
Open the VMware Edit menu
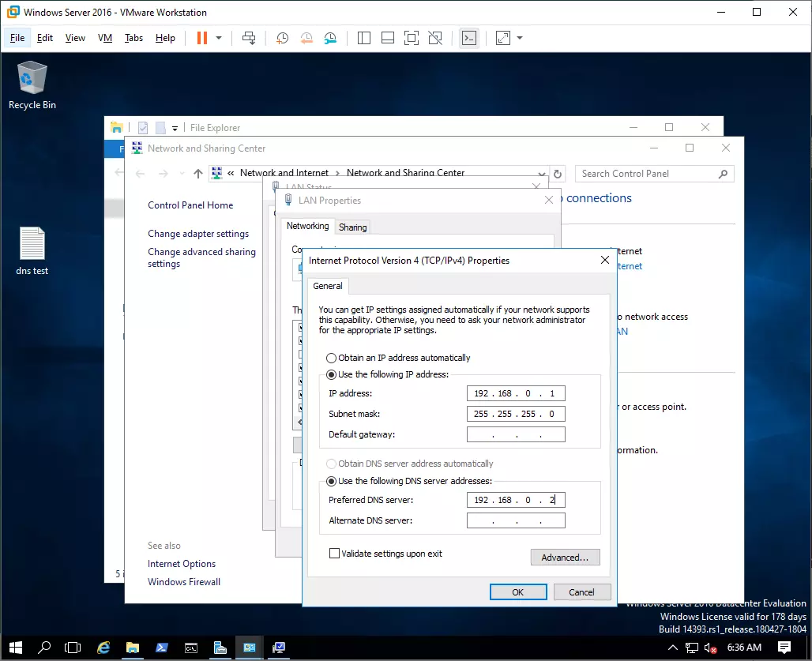tap(45, 38)
